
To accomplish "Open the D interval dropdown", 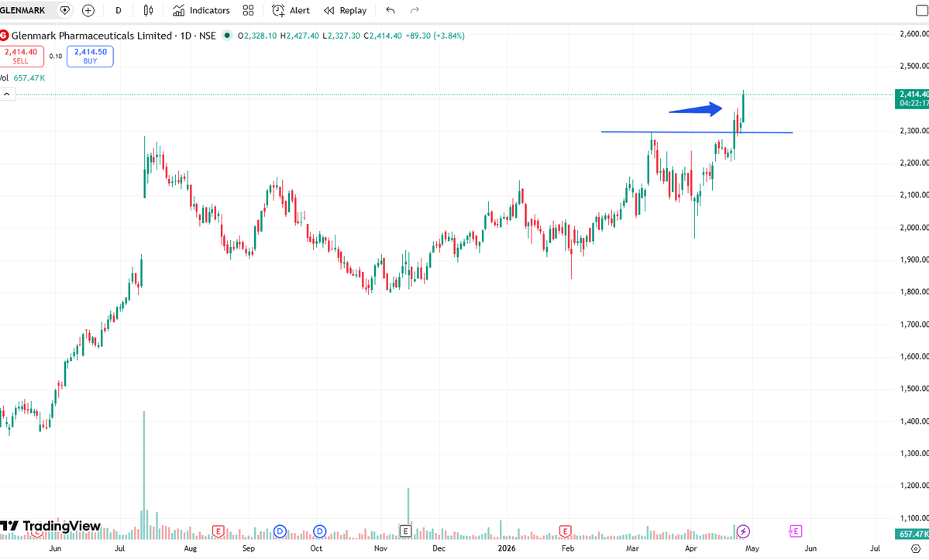I will 119,10.
